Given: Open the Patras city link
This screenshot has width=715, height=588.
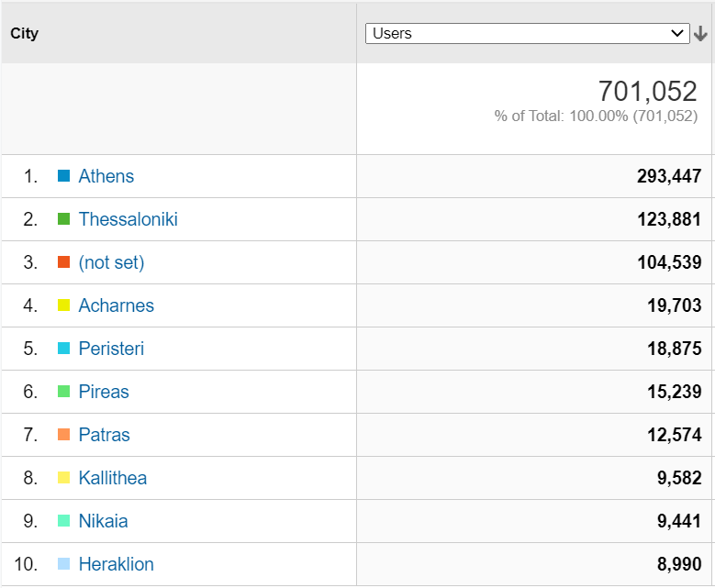Looking at the screenshot, I should [x=105, y=435].
